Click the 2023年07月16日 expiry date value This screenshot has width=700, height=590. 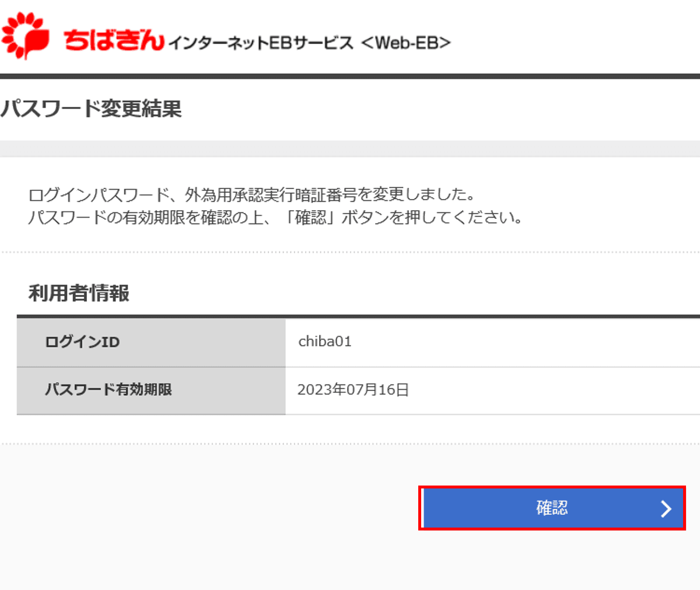353,390
